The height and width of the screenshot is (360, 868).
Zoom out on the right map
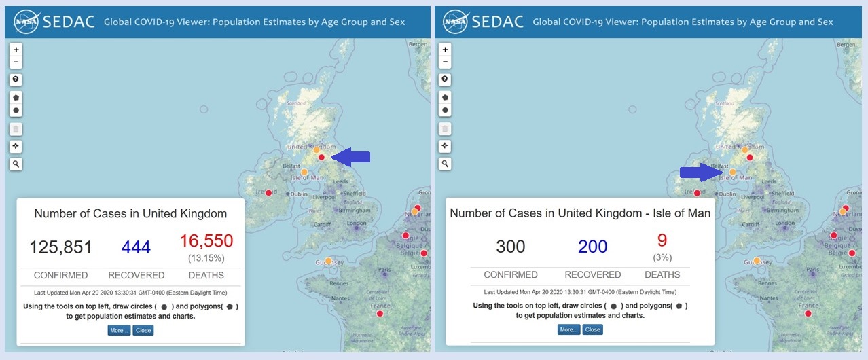tap(445, 62)
